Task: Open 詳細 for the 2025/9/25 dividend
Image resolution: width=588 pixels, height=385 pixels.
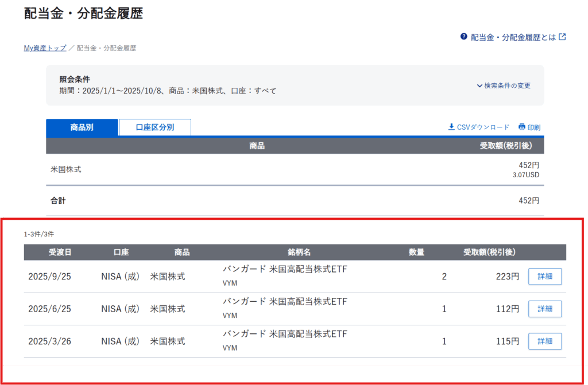Action: 544,277
